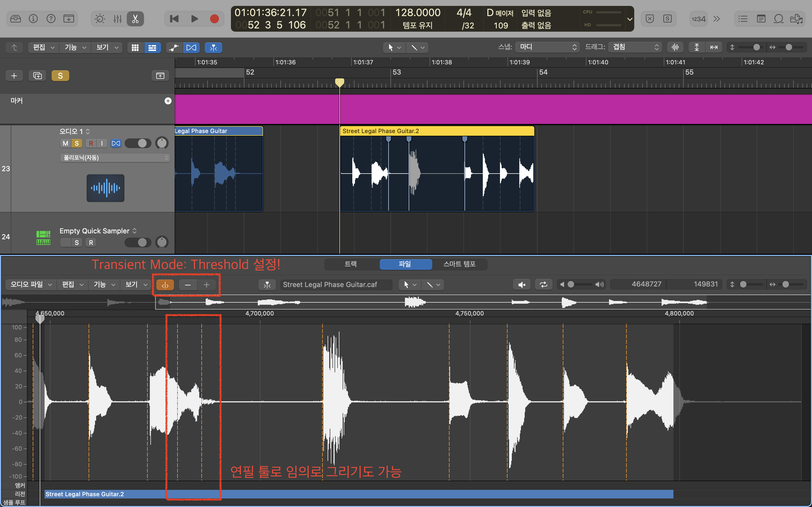This screenshot has height=507, width=812.
Task: Toggle the Flex view icon in tracks toolbar
Action: point(191,48)
